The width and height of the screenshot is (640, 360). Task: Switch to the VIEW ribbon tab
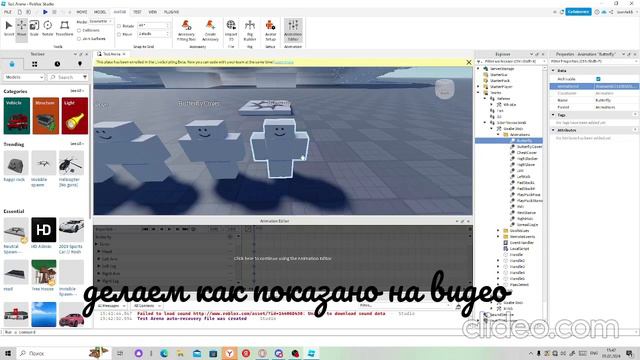[x=153, y=12]
